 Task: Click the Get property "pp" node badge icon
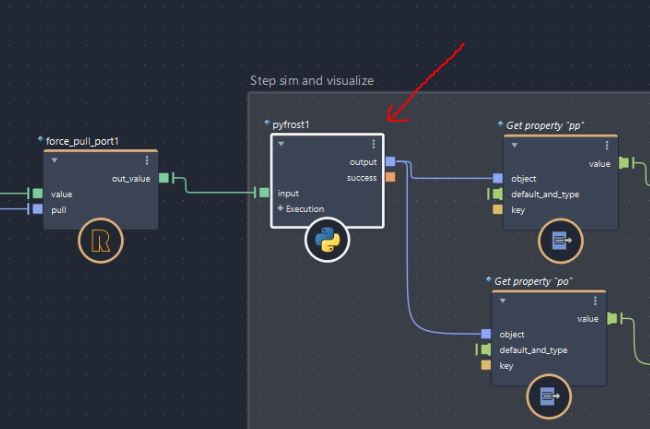click(x=559, y=241)
